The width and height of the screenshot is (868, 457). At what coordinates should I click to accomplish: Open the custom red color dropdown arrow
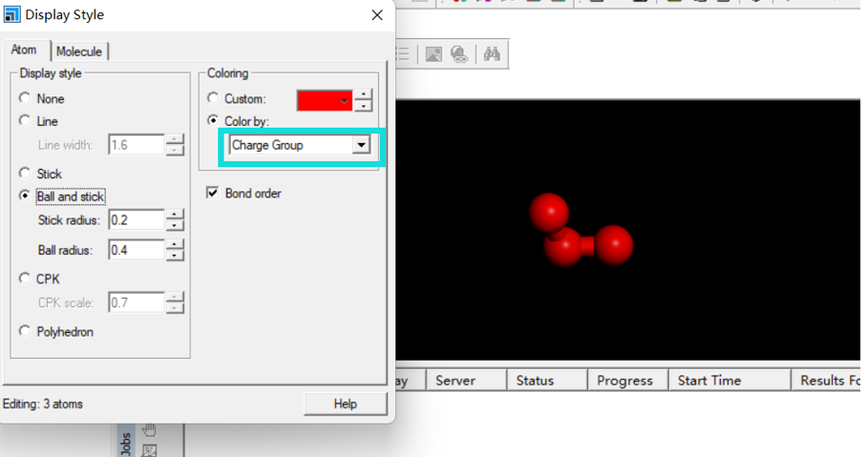pos(344,101)
